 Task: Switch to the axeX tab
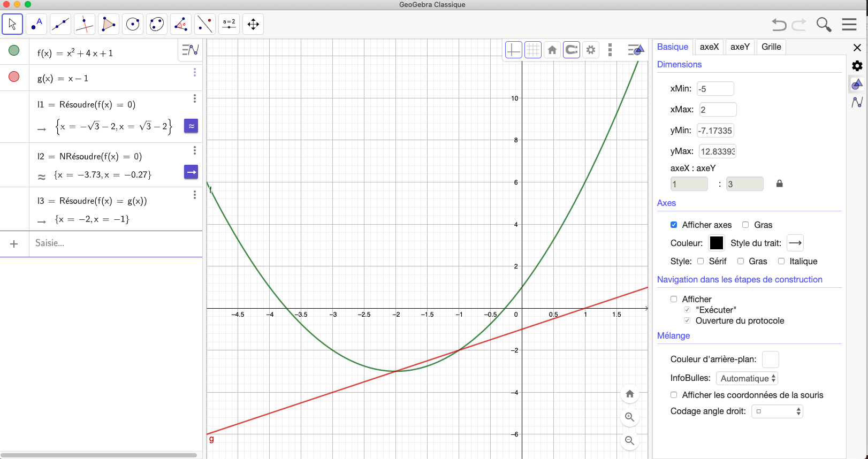[709, 47]
